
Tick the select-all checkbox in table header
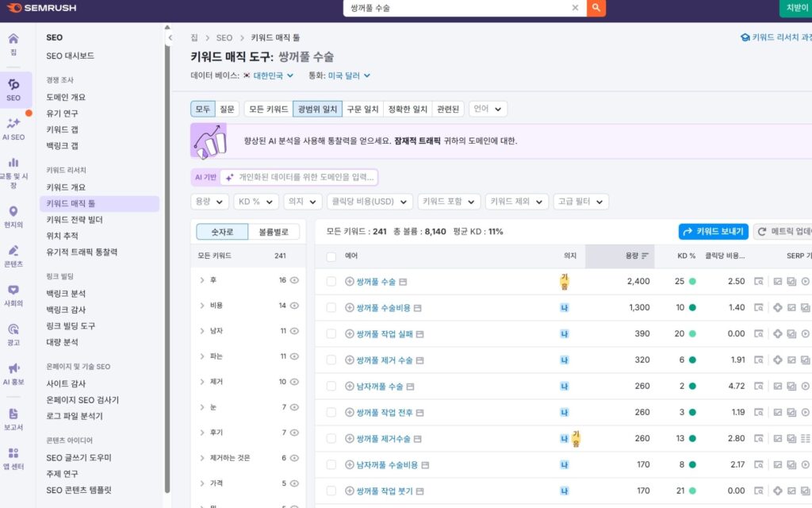331,256
